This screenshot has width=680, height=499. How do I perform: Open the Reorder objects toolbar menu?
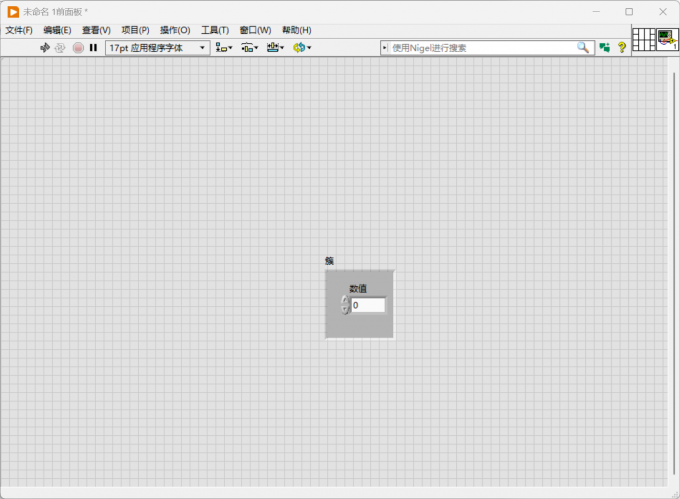click(302, 48)
